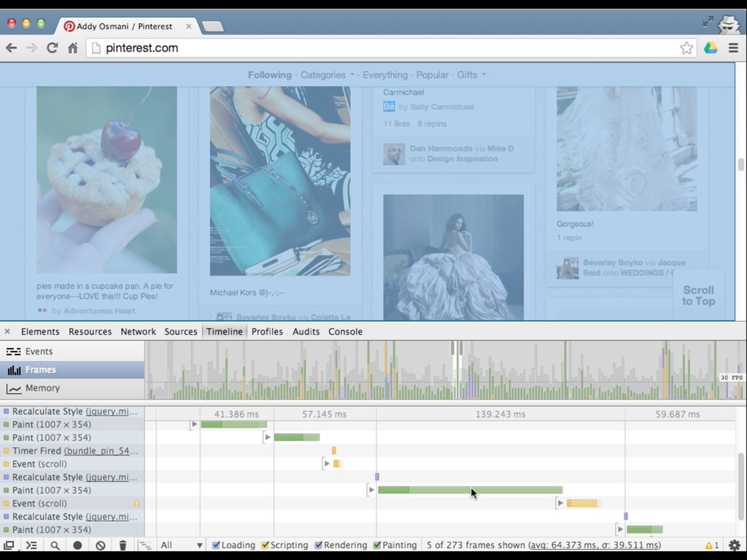This screenshot has height=560, width=747.
Task: Open DevTools search with magnifier icon
Action: click(x=55, y=545)
